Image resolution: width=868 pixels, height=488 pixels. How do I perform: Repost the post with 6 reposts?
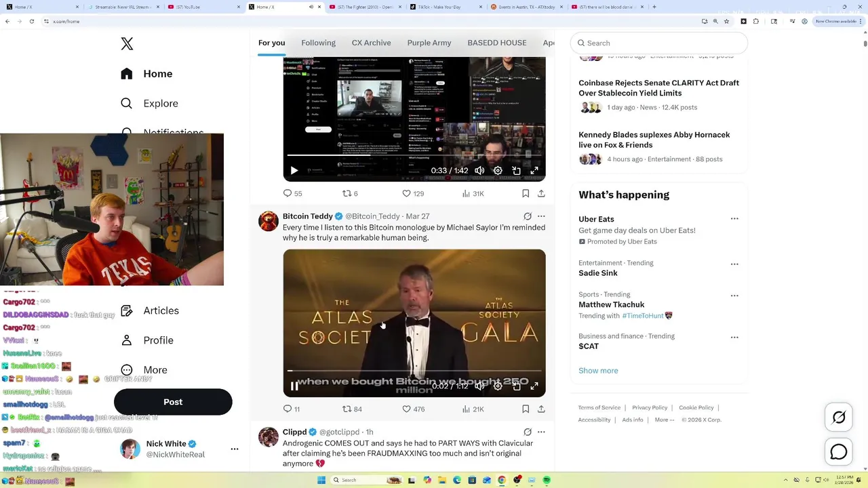(350, 193)
